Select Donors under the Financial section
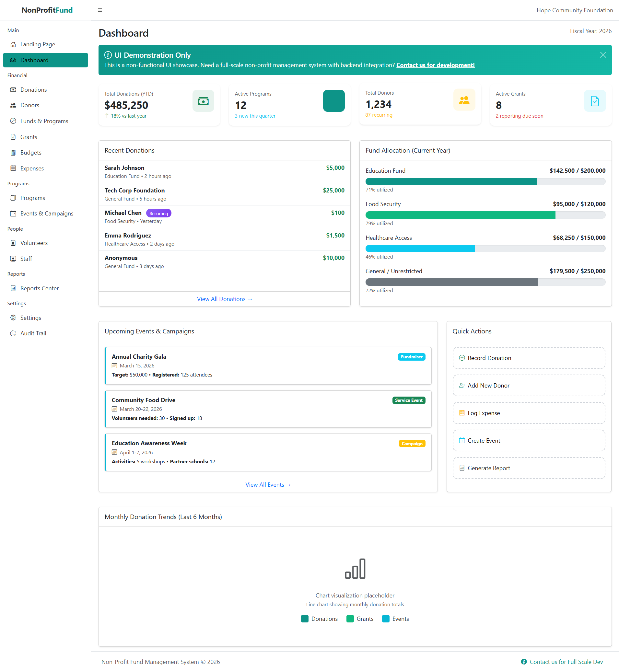The width and height of the screenshot is (619, 672). tap(29, 105)
